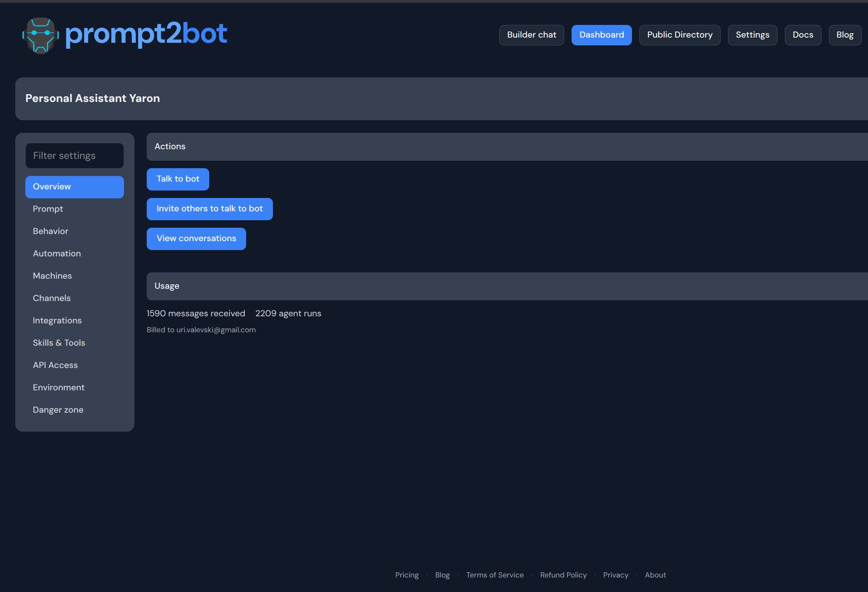Open the Automation settings section
Viewport: 868px width, 592px height.
pyautogui.click(x=57, y=254)
